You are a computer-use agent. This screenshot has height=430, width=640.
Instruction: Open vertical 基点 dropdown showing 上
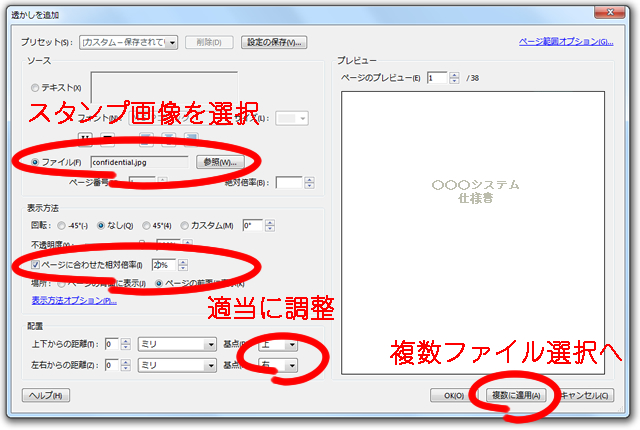pos(278,345)
